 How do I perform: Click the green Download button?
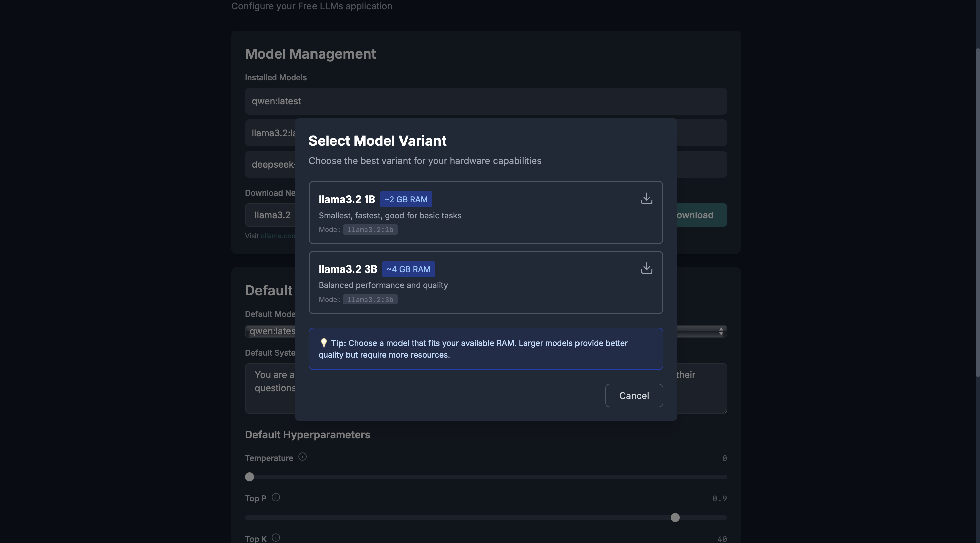(702, 215)
